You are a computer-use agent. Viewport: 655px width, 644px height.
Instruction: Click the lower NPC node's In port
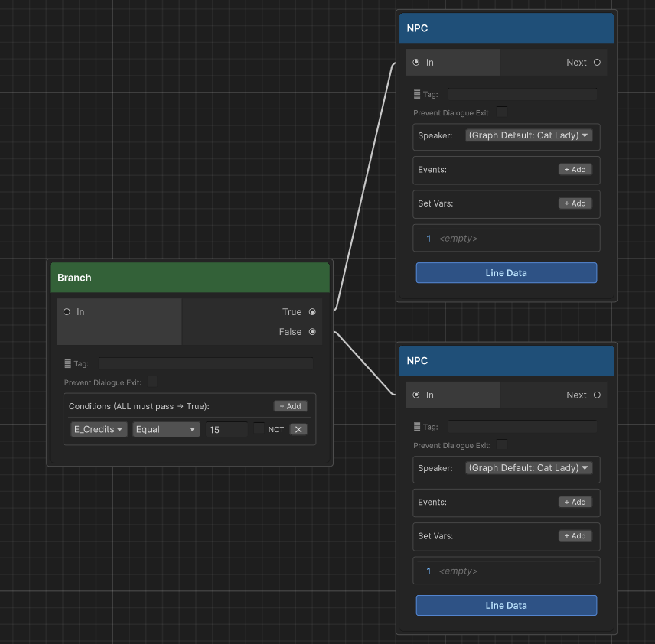[x=416, y=395]
